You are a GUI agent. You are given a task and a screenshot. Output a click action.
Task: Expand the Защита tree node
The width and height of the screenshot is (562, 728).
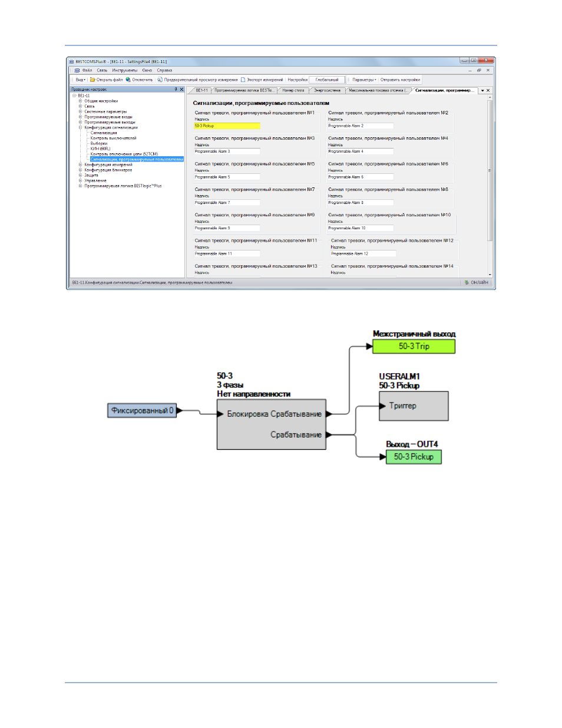(81, 175)
